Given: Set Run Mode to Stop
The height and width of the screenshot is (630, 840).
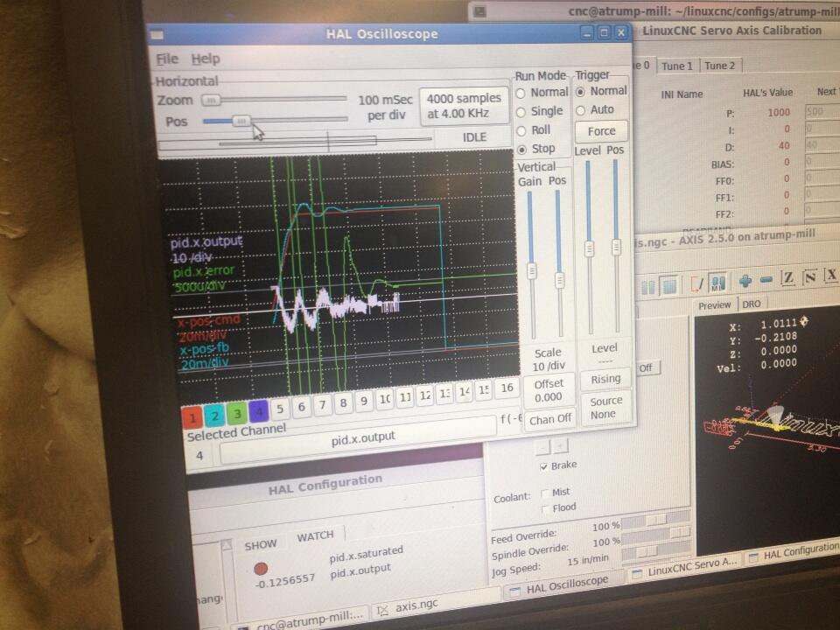Looking at the screenshot, I should [521, 150].
